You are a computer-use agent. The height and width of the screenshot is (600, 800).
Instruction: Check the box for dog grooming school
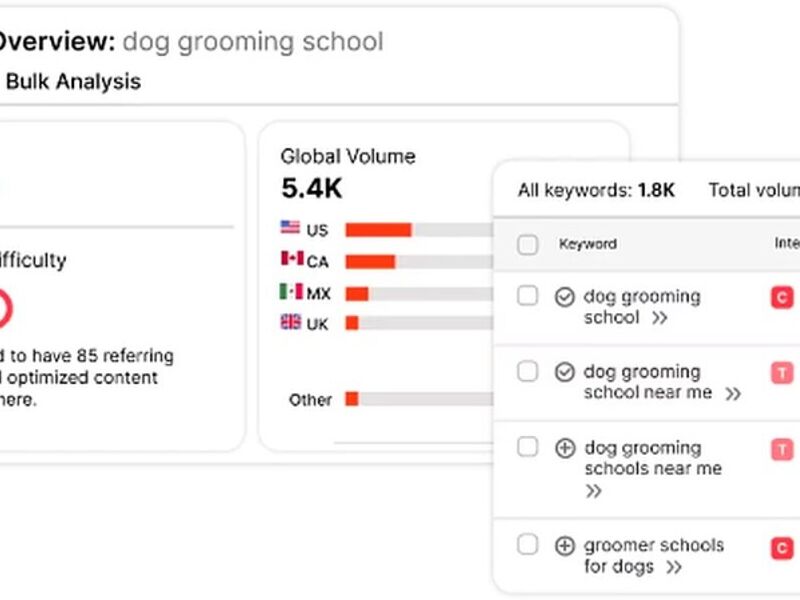527,295
